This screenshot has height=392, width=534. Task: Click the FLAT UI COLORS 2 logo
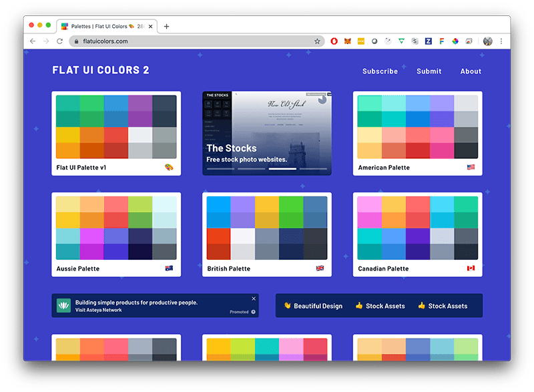101,70
